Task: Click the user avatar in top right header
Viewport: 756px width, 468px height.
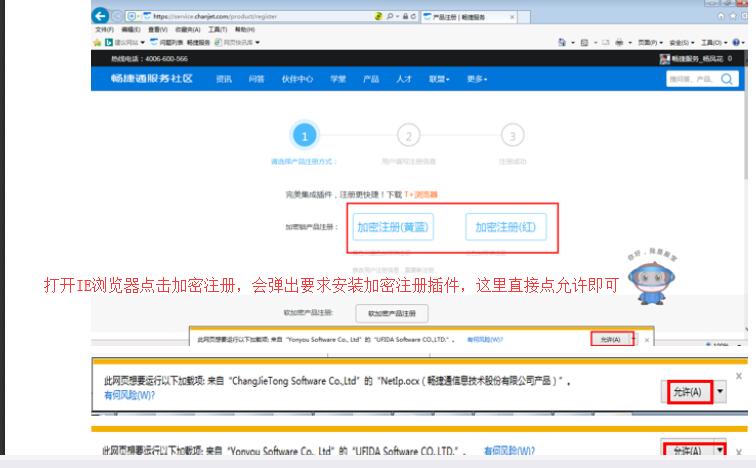Action: pos(666,60)
